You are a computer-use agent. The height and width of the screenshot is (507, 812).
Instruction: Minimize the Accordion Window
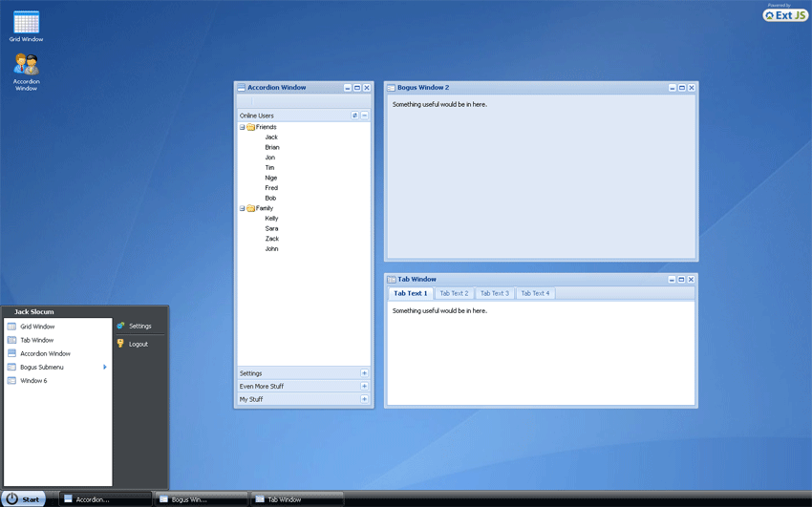pyautogui.click(x=348, y=88)
